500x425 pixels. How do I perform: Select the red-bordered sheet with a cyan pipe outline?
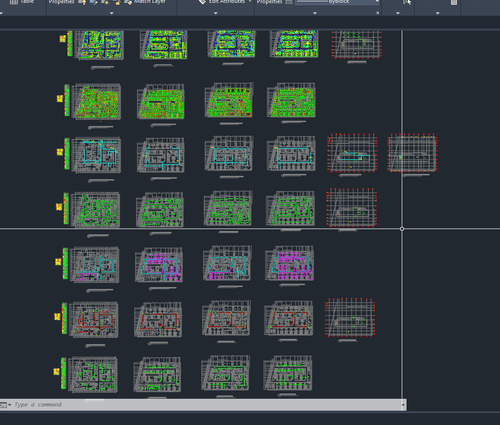pos(352,153)
